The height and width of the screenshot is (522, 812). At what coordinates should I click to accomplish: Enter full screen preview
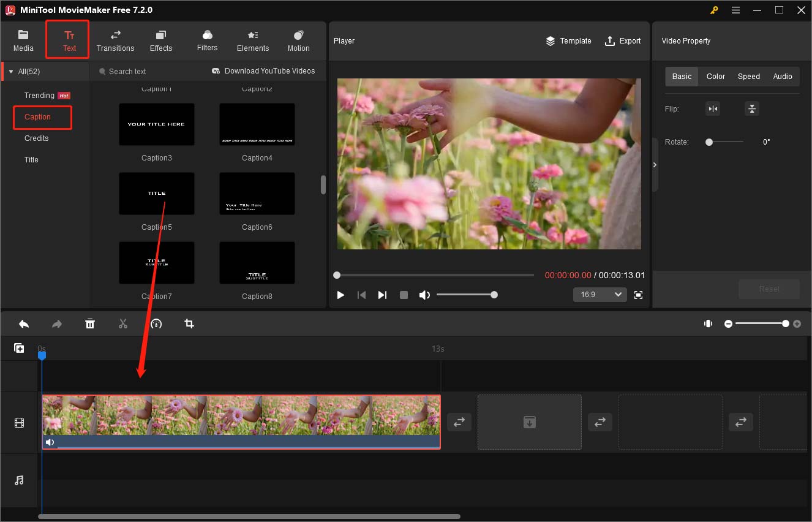[x=639, y=295]
